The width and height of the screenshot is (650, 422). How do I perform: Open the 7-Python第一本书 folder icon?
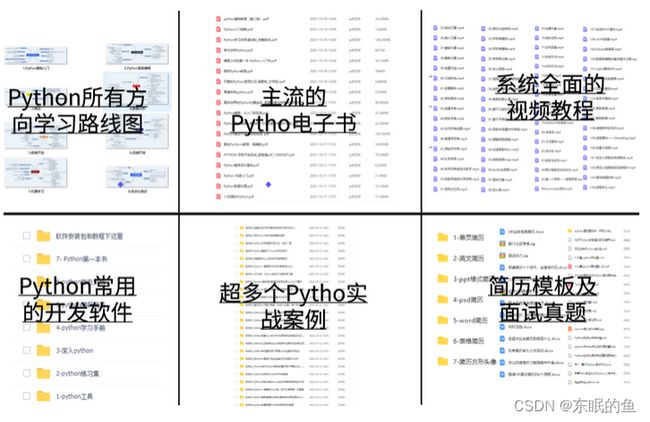(x=43, y=259)
